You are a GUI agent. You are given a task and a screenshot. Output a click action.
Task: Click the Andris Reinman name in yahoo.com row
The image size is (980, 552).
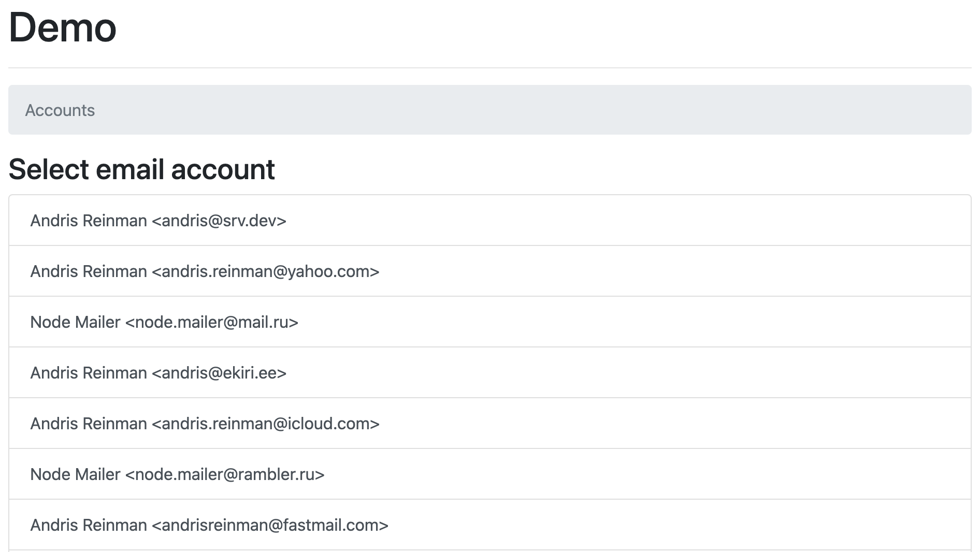(89, 271)
